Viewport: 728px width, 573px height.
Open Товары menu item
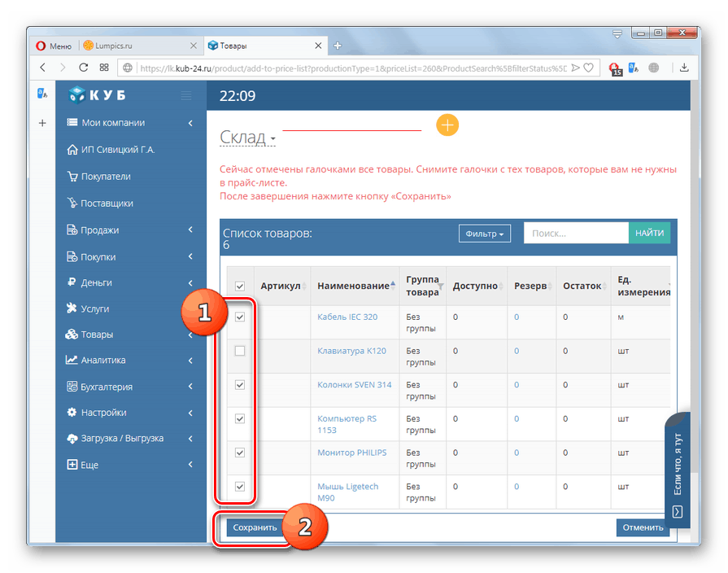click(90, 335)
